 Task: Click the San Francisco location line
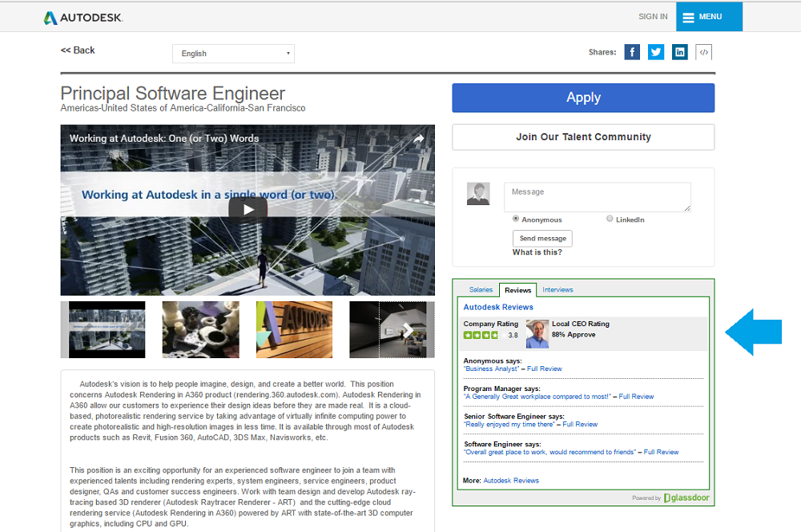pyautogui.click(x=183, y=108)
